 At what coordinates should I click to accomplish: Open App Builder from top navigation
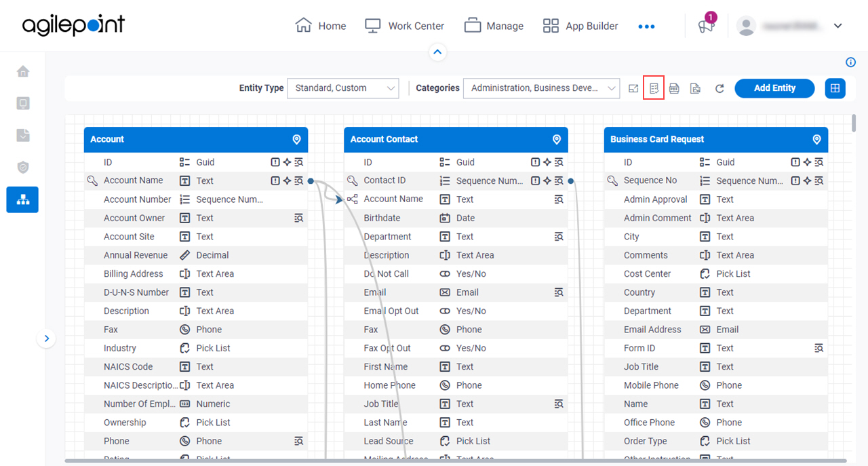click(580, 26)
